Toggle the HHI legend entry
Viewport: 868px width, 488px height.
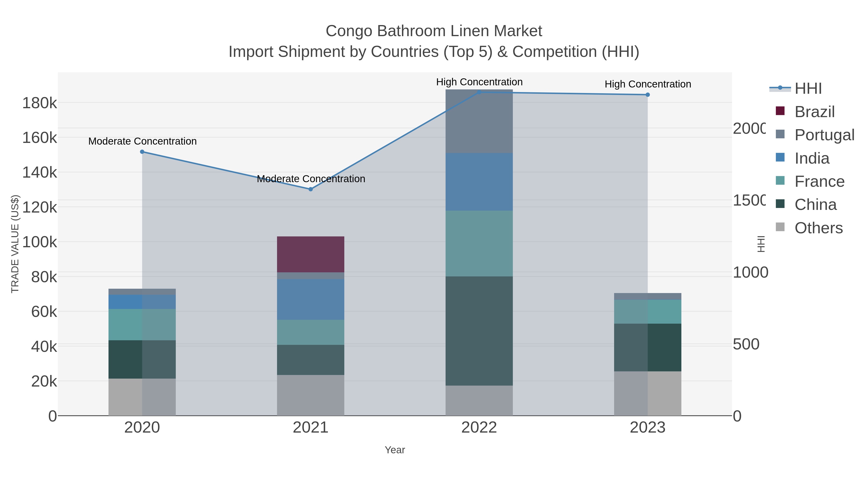pyautogui.click(x=796, y=88)
